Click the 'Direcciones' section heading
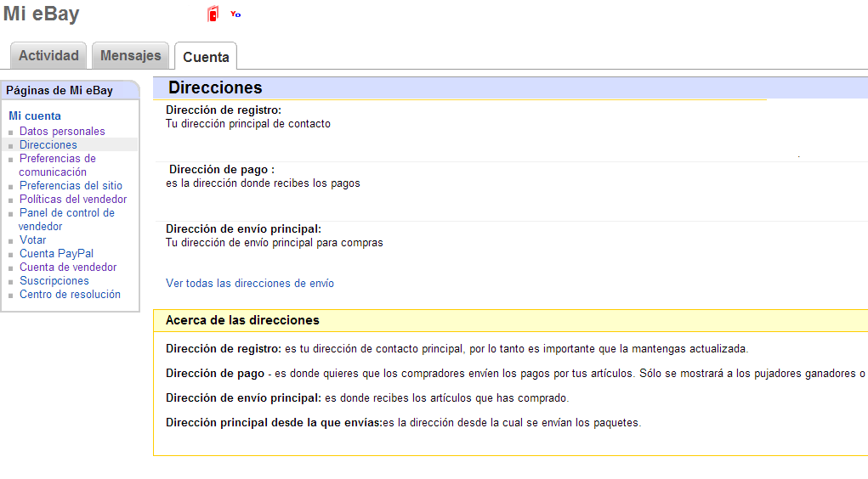This screenshot has height=479, width=868. pyautogui.click(x=215, y=87)
